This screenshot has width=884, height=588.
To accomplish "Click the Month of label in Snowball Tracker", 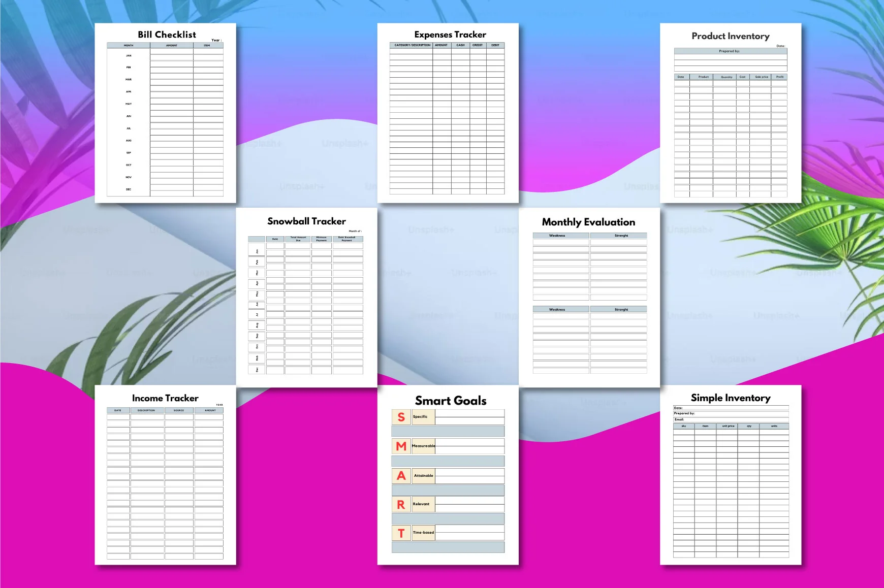I will point(355,231).
